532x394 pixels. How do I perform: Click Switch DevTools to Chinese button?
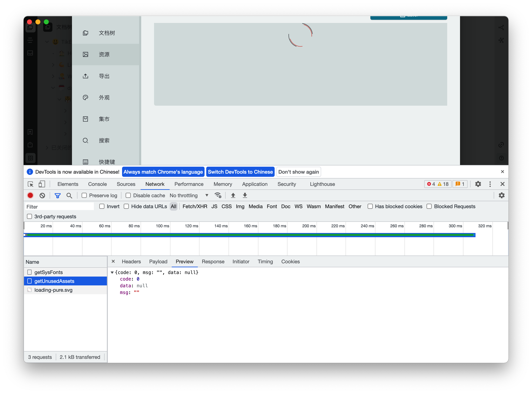click(x=240, y=172)
